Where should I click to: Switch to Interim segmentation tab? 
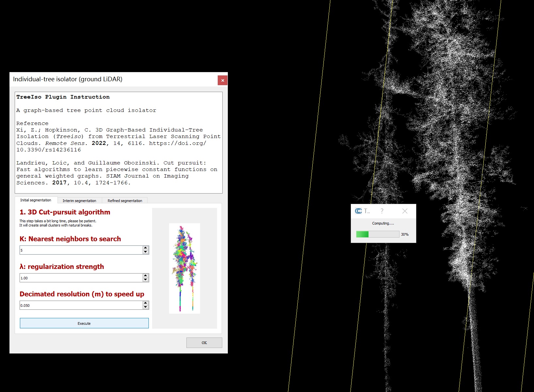79,201
